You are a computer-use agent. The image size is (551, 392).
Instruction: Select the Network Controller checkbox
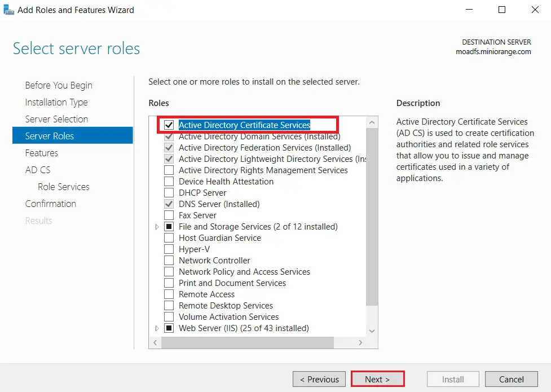click(x=168, y=260)
